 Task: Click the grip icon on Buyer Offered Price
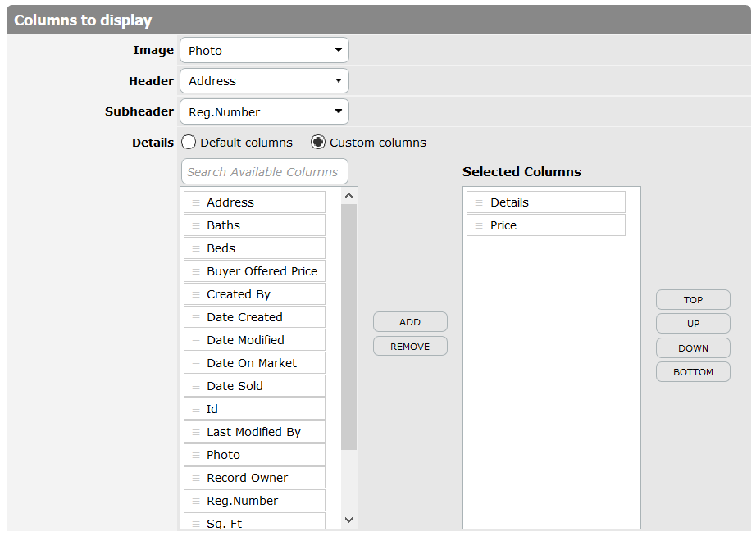(196, 271)
